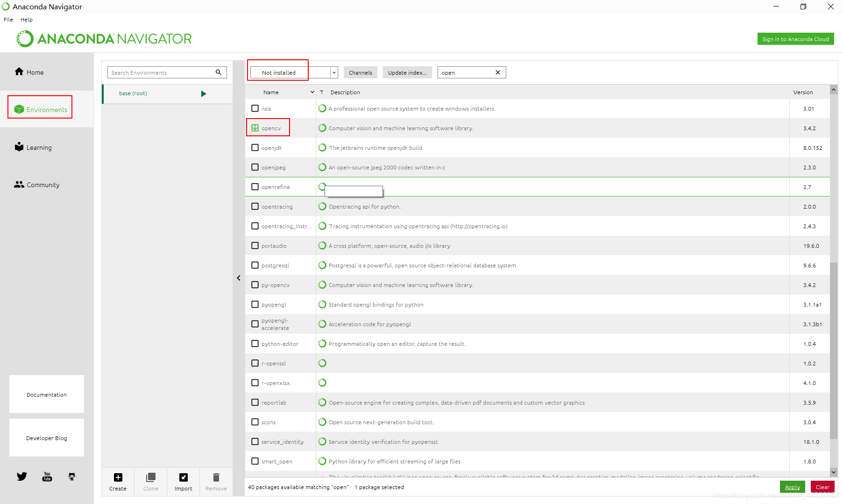Viewport: 843px width, 504px height.
Task: Click the postgresql package type icon
Action: click(322, 265)
